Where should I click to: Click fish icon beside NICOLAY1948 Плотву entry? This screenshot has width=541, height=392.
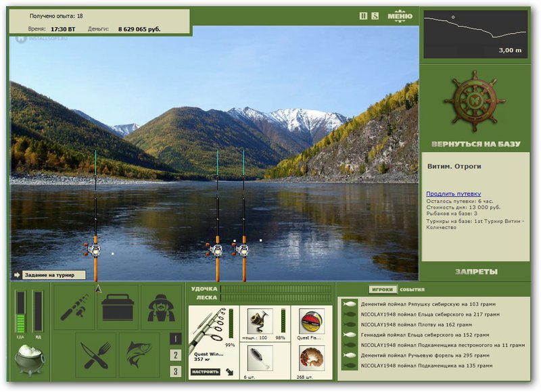tap(349, 324)
